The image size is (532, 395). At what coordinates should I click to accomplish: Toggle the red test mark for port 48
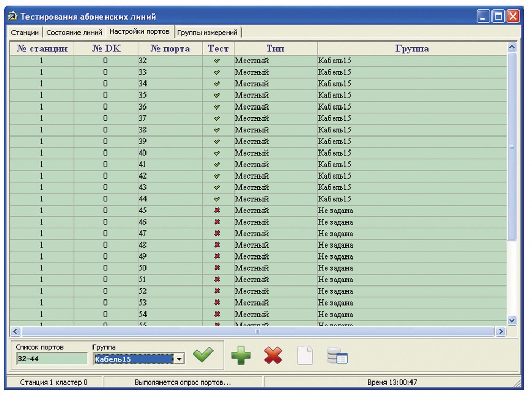pyautogui.click(x=217, y=245)
